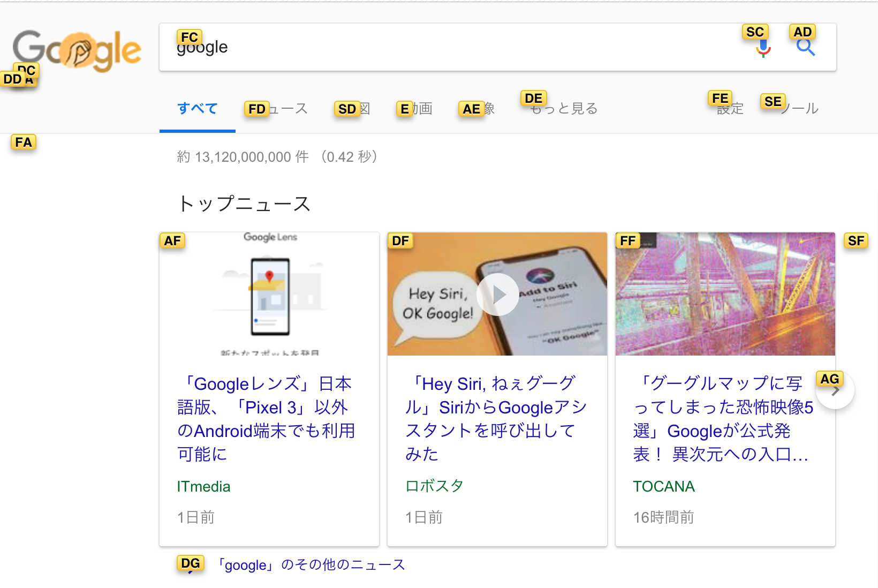878x588 pixels.
Task: Click the ロボスタ source link
Action: pos(434,486)
